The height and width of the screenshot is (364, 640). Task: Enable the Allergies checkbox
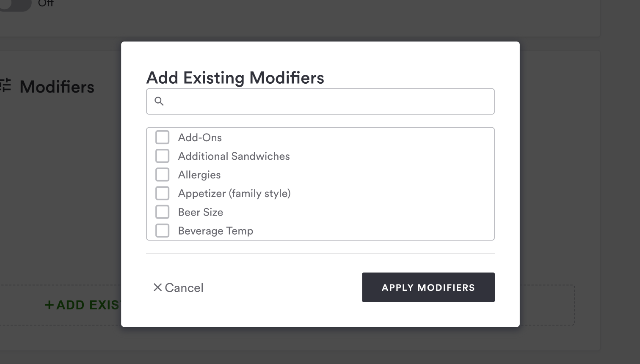click(163, 175)
